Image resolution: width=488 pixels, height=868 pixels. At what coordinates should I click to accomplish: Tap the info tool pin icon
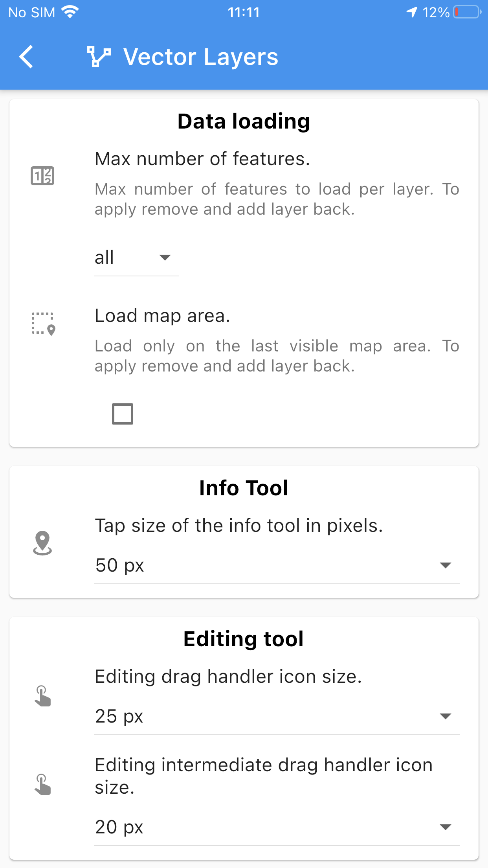(x=42, y=543)
